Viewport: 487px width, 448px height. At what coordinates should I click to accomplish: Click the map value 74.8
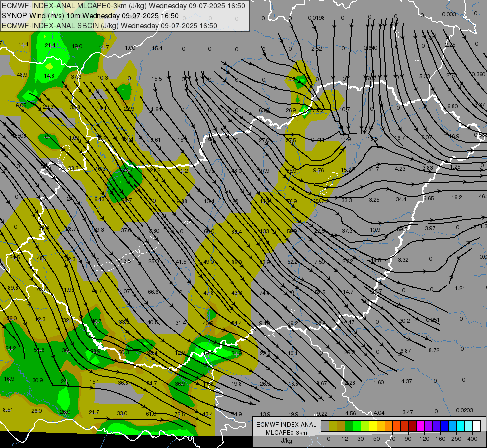pos(264,293)
